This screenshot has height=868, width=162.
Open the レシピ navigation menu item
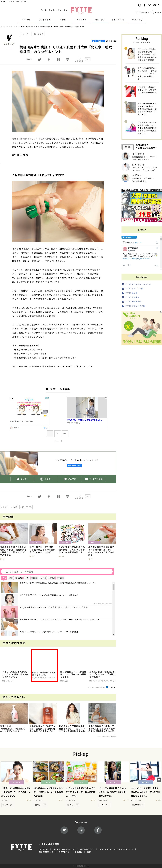pyautogui.click(x=63, y=20)
